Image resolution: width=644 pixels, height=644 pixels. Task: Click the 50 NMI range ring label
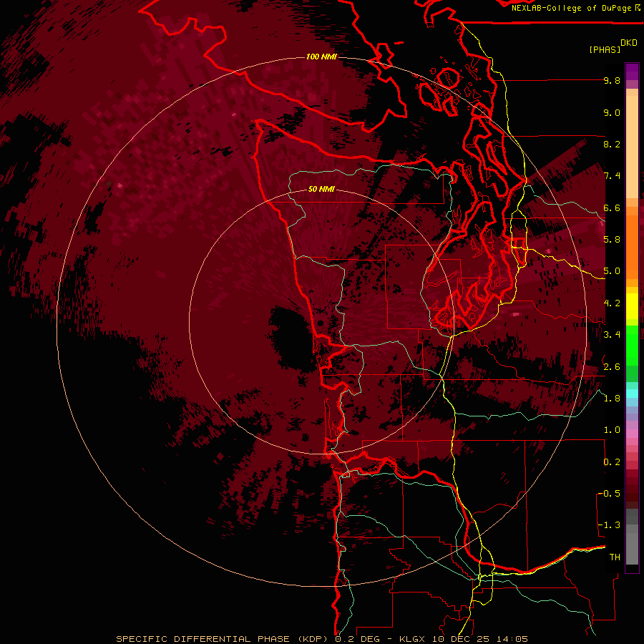point(321,190)
